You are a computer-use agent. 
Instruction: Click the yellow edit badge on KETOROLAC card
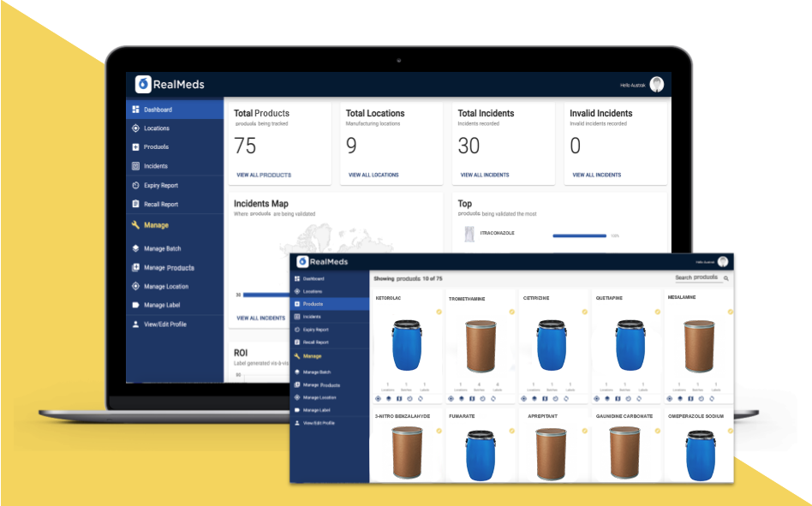439,312
